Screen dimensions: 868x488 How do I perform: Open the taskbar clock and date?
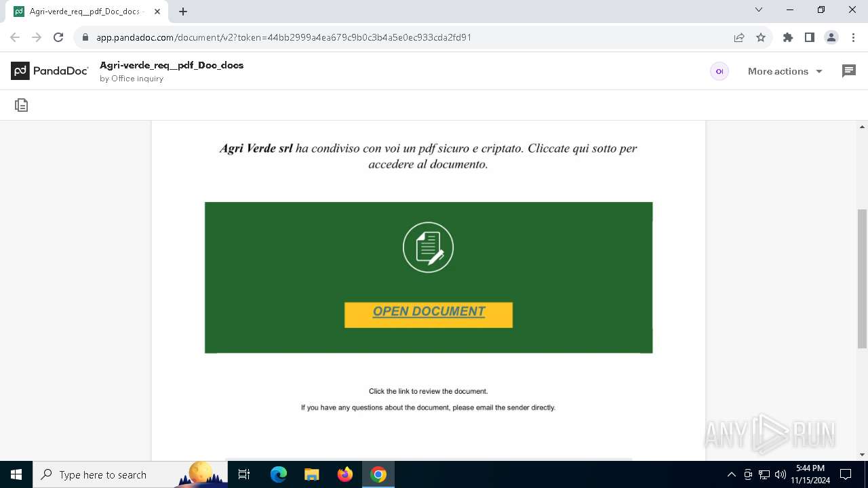pos(810,474)
